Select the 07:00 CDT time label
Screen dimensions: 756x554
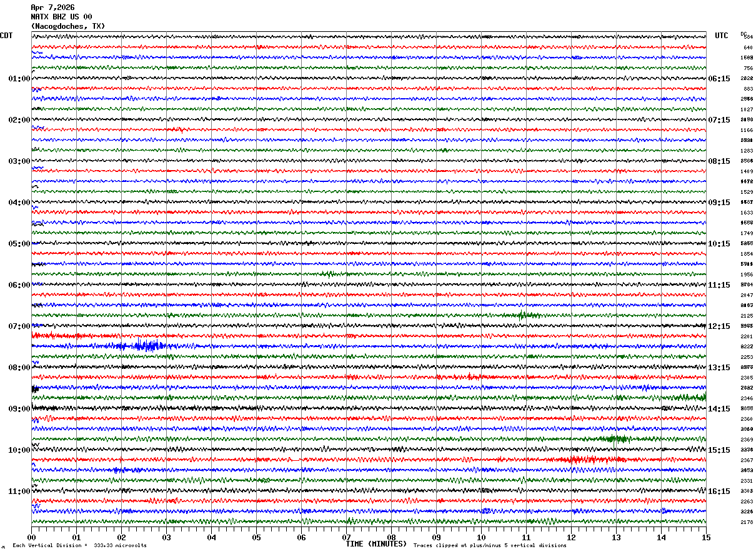[x=19, y=326]
